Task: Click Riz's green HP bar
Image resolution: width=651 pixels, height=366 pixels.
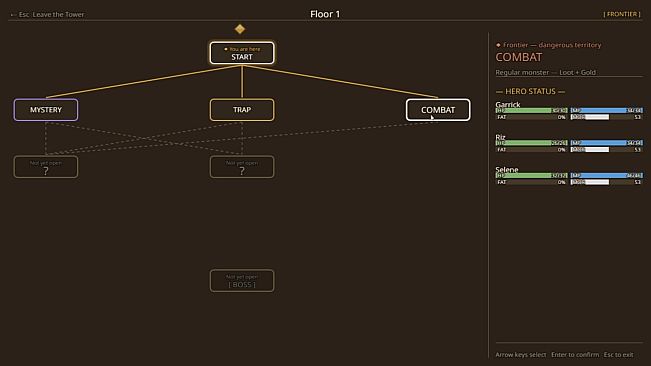Action: [531, 143]
